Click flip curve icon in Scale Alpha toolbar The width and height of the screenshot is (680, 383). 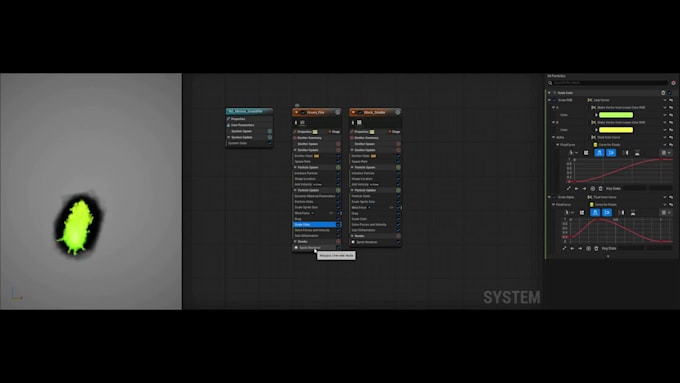click(x=621, y=213)
